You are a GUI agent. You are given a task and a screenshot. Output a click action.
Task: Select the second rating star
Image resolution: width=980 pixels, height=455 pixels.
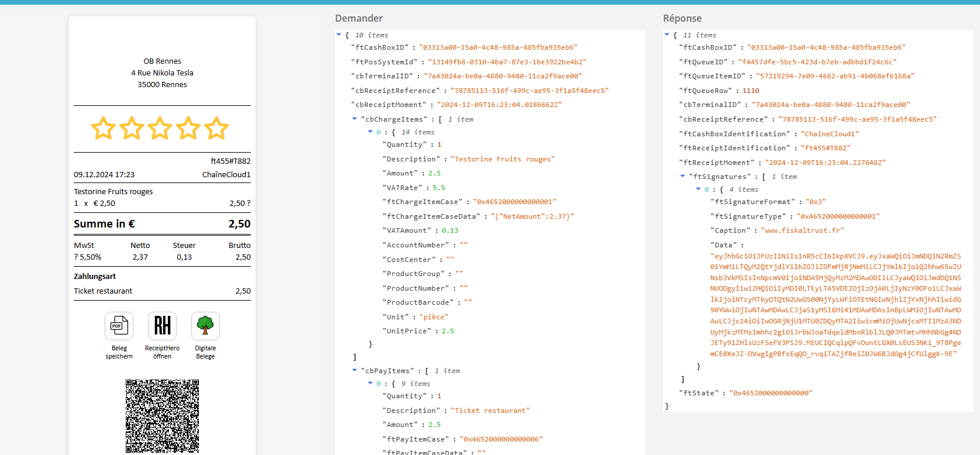(132, 128)
